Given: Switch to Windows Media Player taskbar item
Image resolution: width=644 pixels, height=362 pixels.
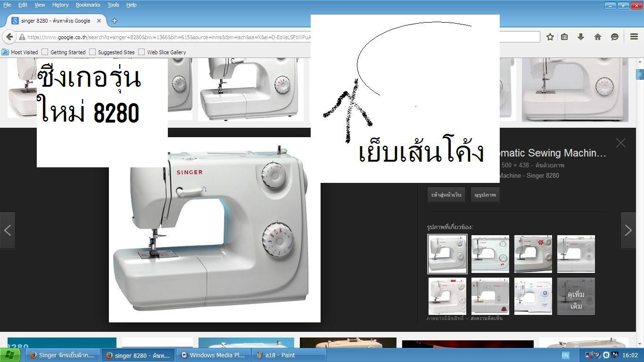Looking at the screenshot, I should click(213, 355).
